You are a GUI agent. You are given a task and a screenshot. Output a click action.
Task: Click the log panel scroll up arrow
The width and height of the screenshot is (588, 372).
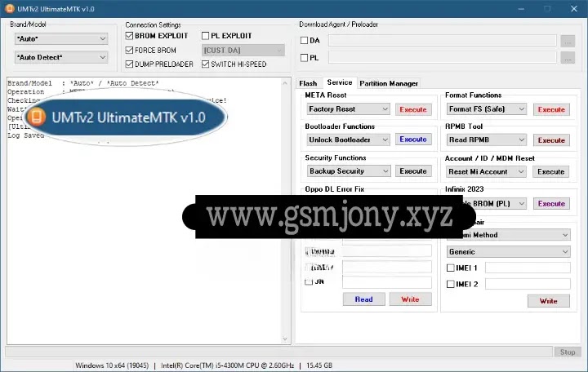pos(285,83)
